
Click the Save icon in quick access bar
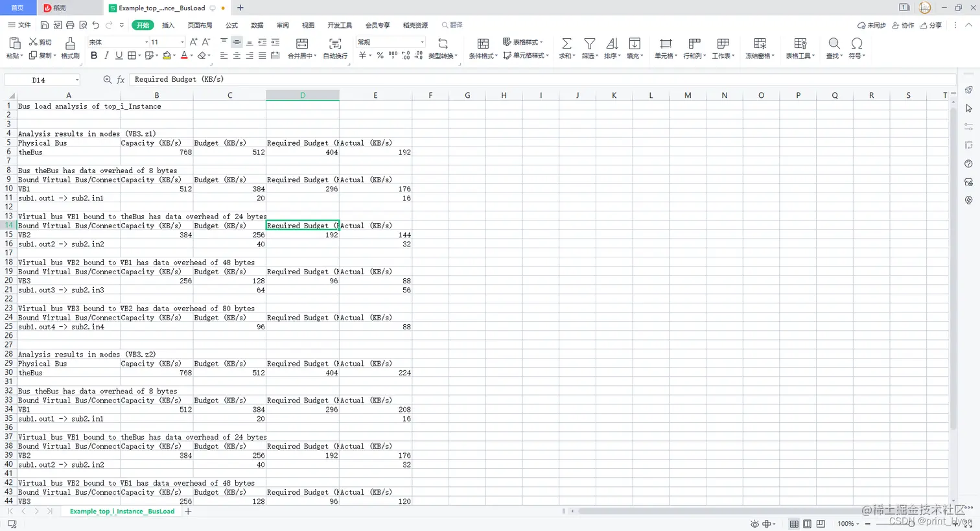pyautogui.click(x=45, y=25)
